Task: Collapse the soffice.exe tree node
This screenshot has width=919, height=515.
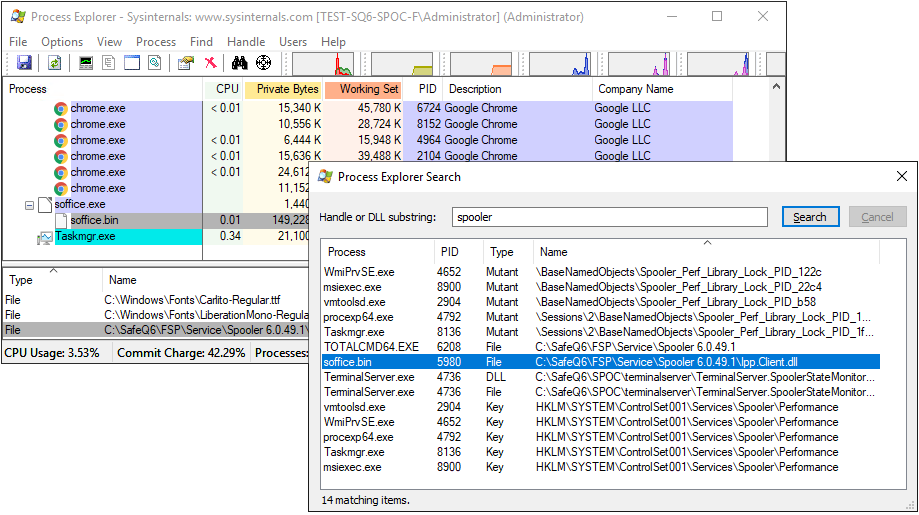Action: tap(30, 204)
